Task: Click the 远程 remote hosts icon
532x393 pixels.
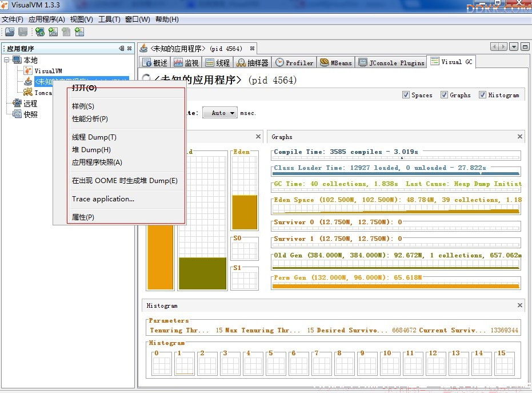Action: 17,103
